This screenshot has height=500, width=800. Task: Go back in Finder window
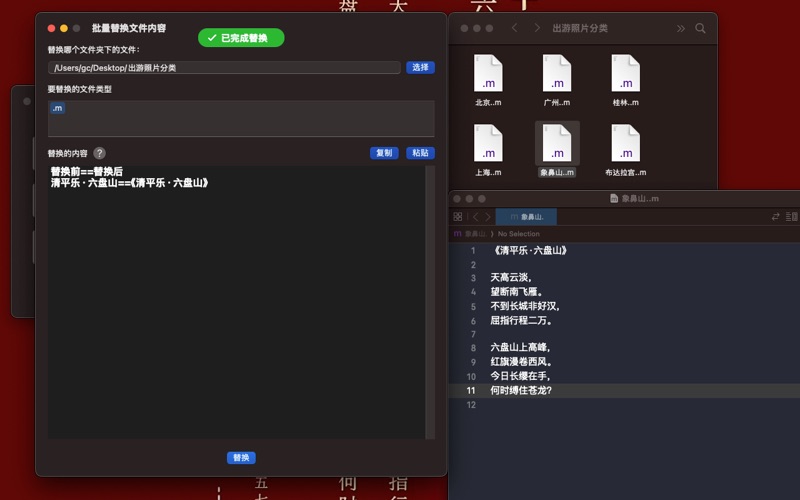pyautogui.click(x=514, y=28)
